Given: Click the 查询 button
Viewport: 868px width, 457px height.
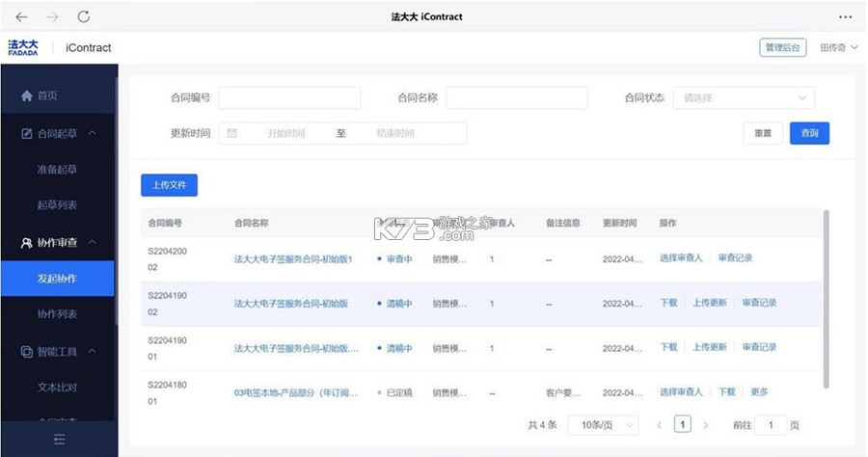Looking at the screenshot, I should pyautogui.click(x=809, y=133).
